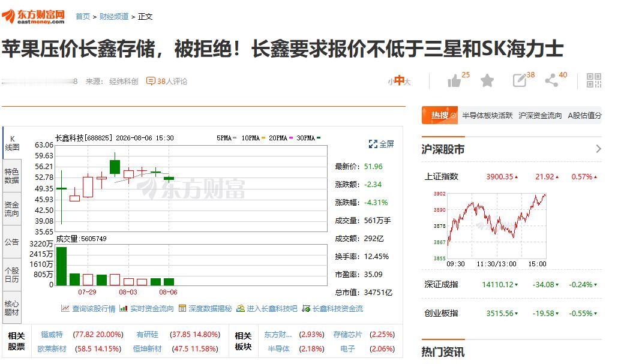The width and height of the screenshot is (627, 364).
Task: Click the comment bubble icon beside 38人评论
Action: click(x=151, y=81)
